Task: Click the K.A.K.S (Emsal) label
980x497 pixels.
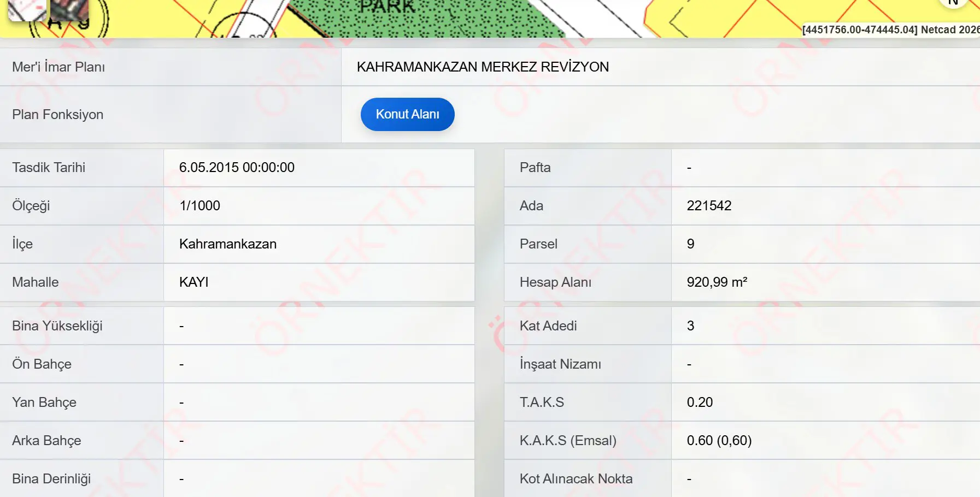Action: click(x=568, y=440)
